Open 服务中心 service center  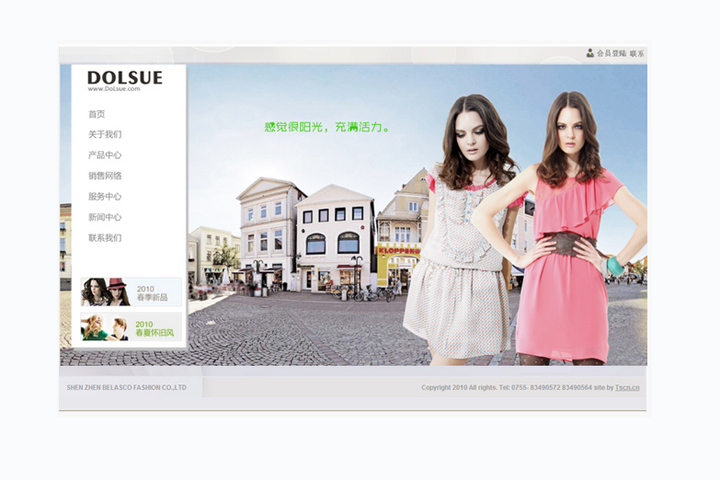click(x=104, y=197)
